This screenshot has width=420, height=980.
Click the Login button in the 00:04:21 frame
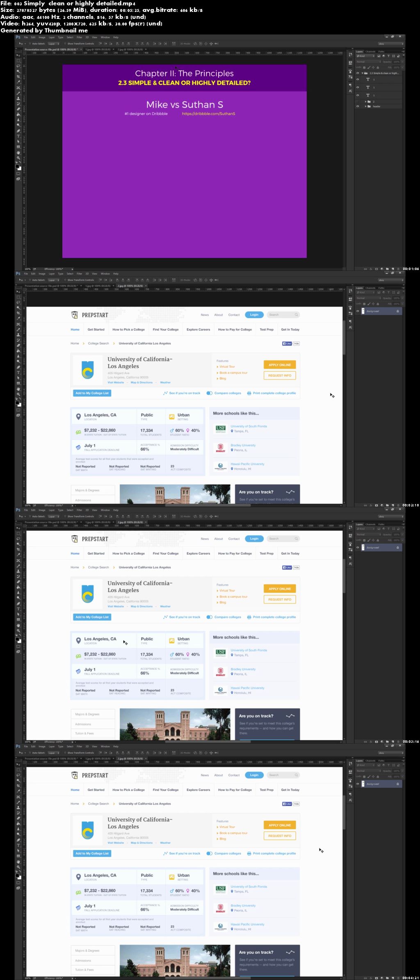[x=254, y=775]
